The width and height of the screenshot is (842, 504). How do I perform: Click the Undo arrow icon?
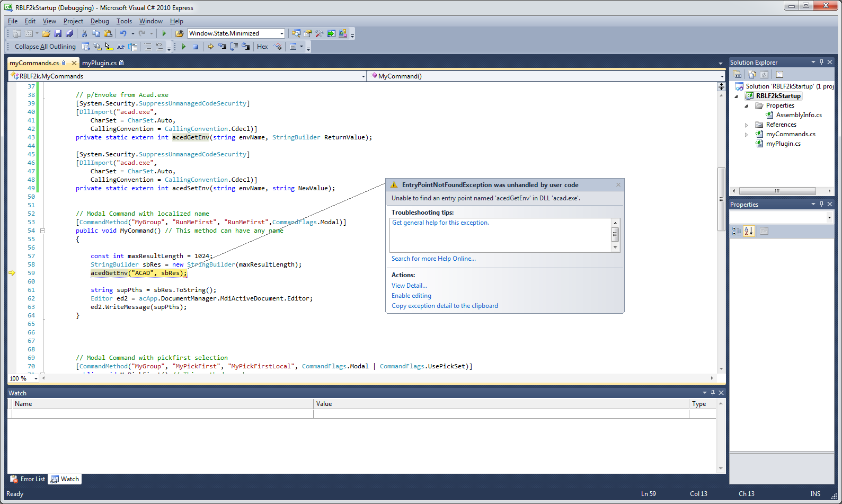point(123,33)
